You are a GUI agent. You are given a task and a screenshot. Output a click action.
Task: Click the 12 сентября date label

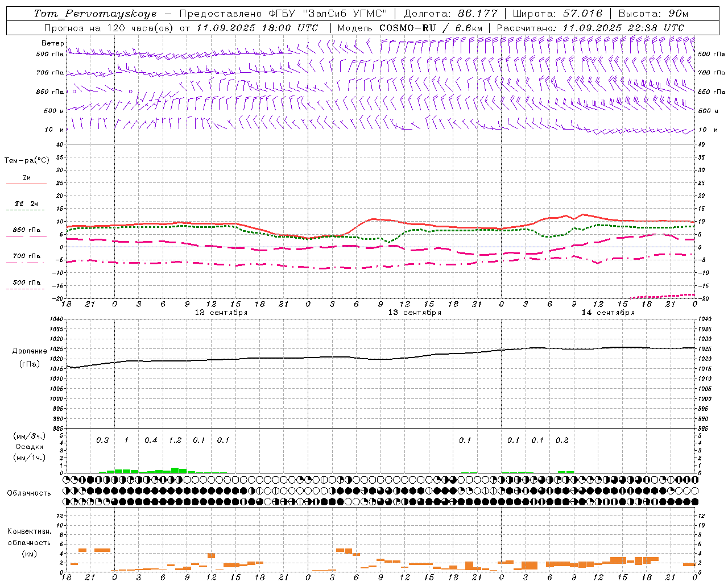click(x=221, y=313)
